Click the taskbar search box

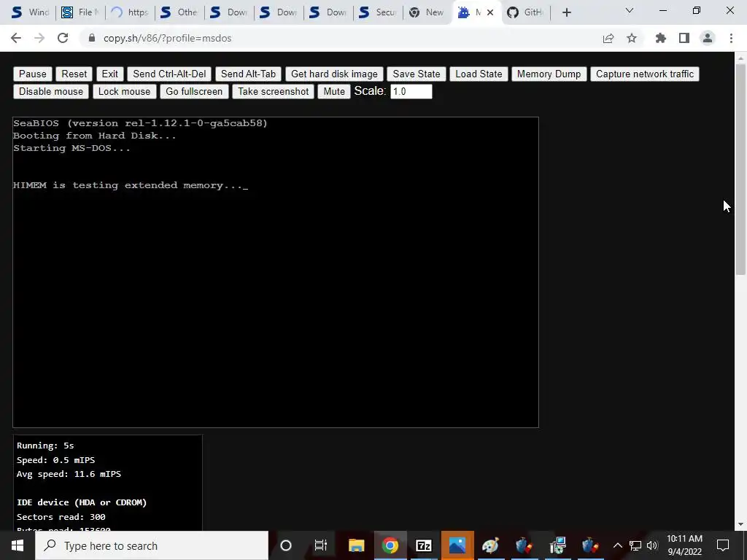coord(152,545)
